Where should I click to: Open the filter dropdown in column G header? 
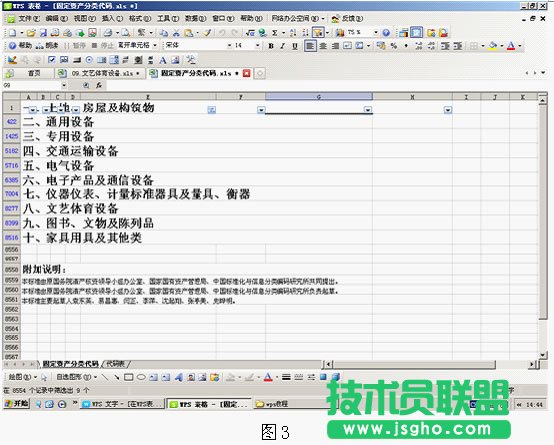point(367,110)
